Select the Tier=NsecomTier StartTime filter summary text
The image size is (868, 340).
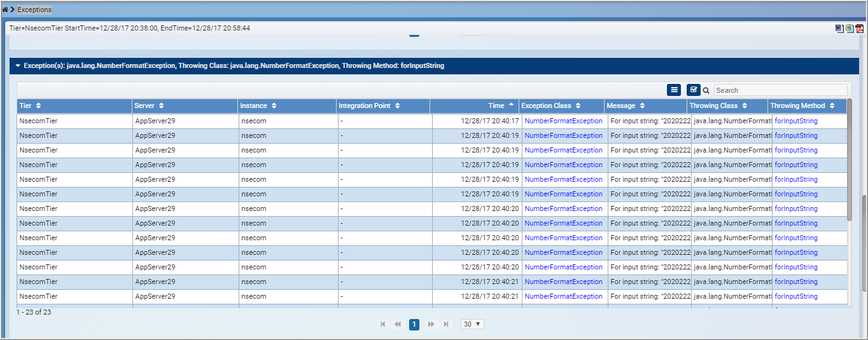click(129, 29)
